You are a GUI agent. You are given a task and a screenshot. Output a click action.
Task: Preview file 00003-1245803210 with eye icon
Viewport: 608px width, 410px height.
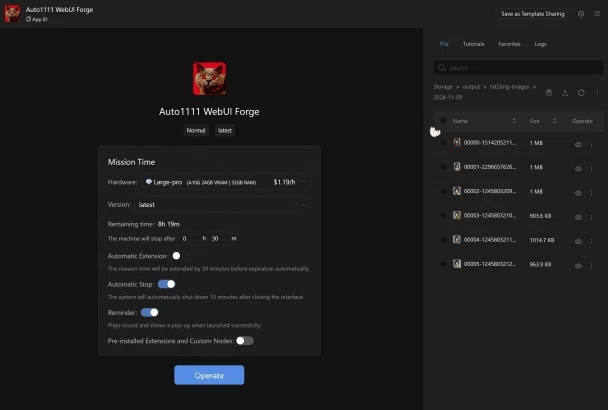coord(578,217)
